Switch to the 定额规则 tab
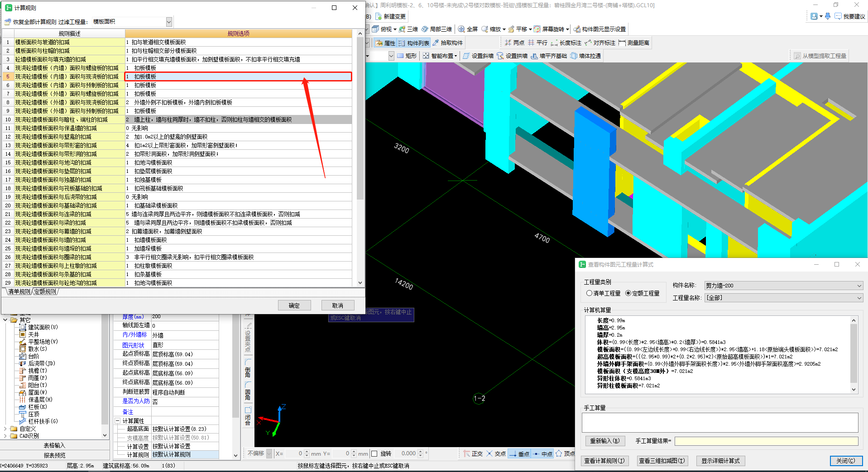Image resolution: width=868 pixels, height=472 pixels. coord(45,292)
